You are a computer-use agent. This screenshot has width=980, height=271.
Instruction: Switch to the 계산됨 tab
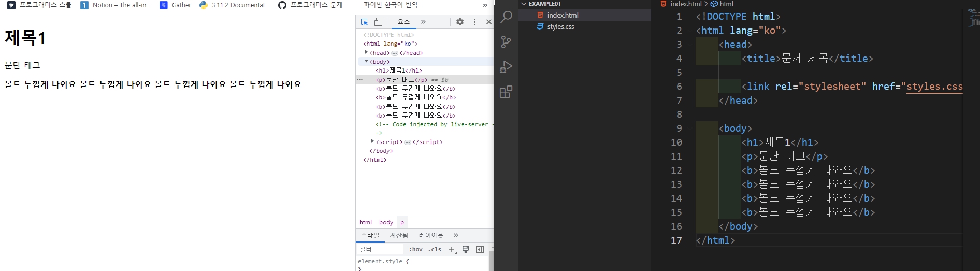pos(399,235)
